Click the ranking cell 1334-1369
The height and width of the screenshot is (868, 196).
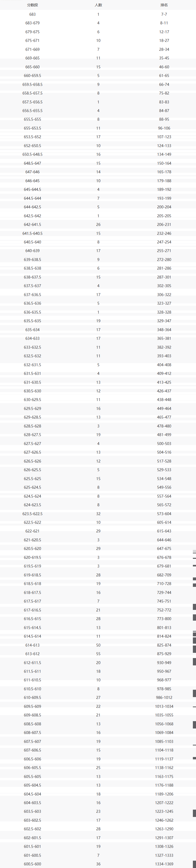[x=164, y=864]
